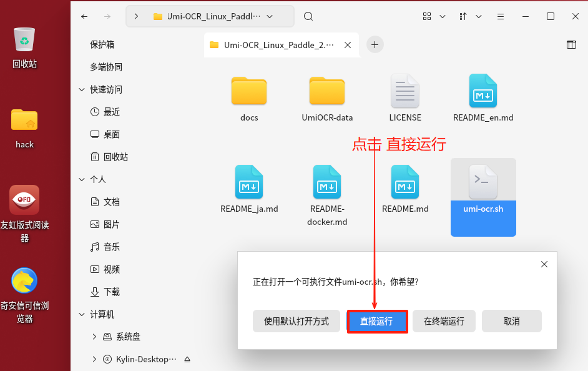Collapse the 计算机 section
The width and height of the screenshot is (588, 371).
(82, 314)
